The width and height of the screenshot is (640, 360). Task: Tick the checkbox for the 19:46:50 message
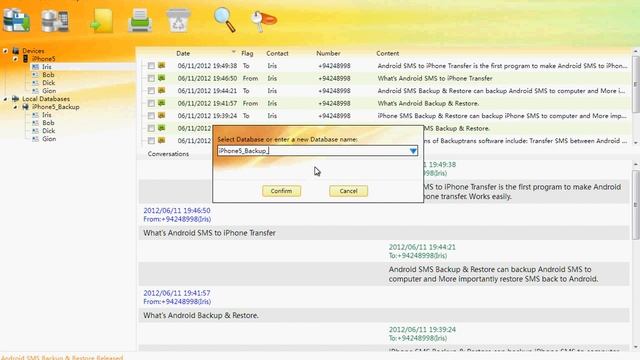[x=151, y=78]
